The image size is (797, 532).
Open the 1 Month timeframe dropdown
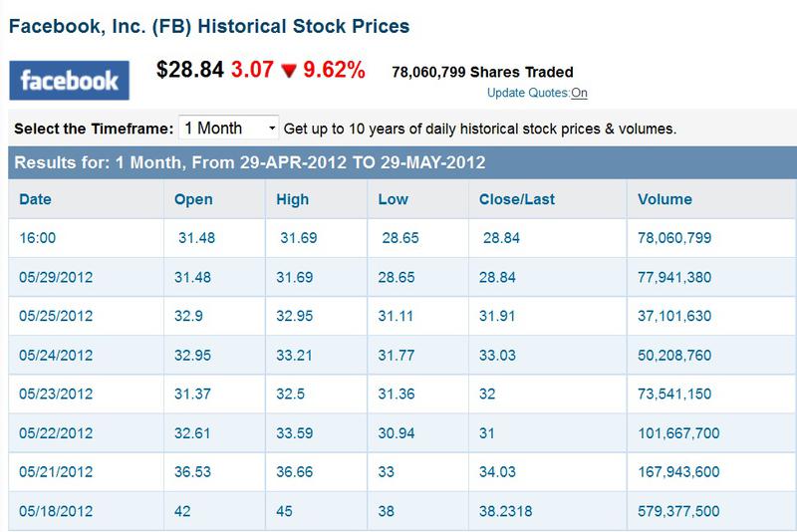pos(229,129)
